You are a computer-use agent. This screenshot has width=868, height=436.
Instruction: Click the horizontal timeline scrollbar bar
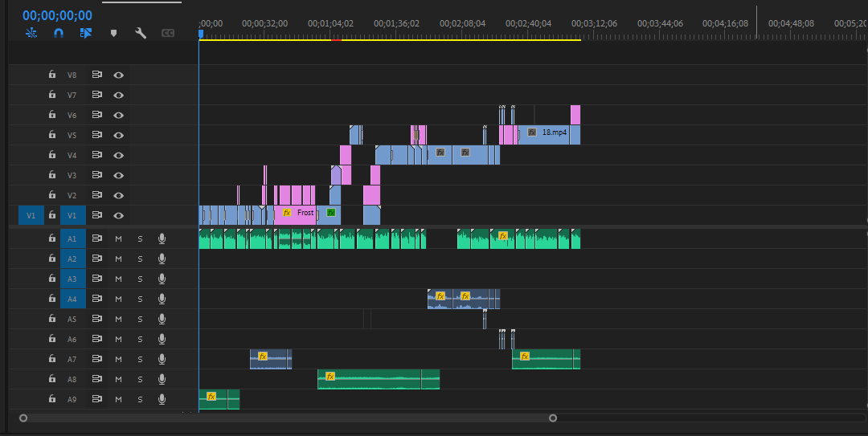tap(288, 418)
